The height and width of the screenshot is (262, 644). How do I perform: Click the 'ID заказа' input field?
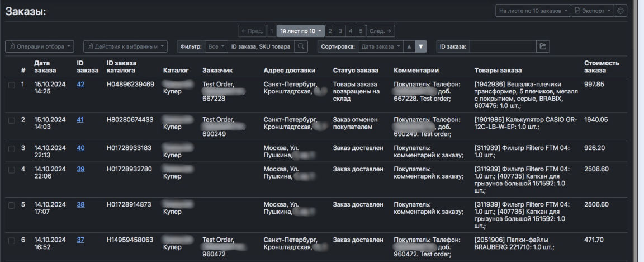click(x=502, y=46)
